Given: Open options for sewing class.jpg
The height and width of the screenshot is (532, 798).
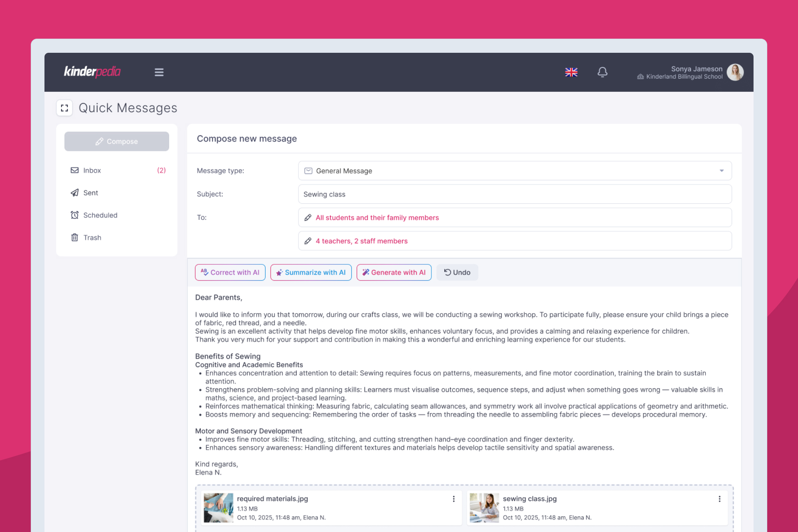Looking at the screenshot, I should pos(719,499).
